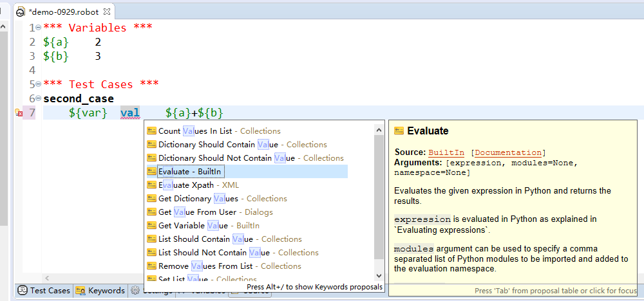The image size is (644, 301).
Task: Choose List Should Contain Value proposal
Action: coord(224,239)
